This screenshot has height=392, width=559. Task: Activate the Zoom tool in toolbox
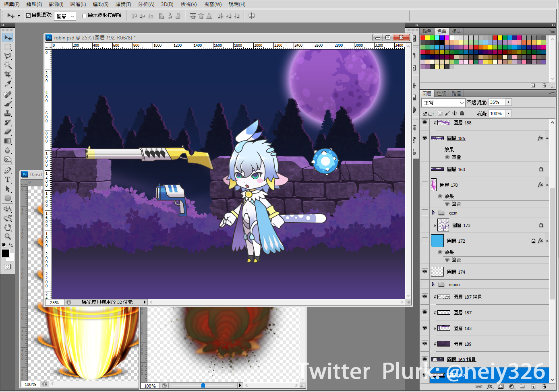click(x=8, y=237)
